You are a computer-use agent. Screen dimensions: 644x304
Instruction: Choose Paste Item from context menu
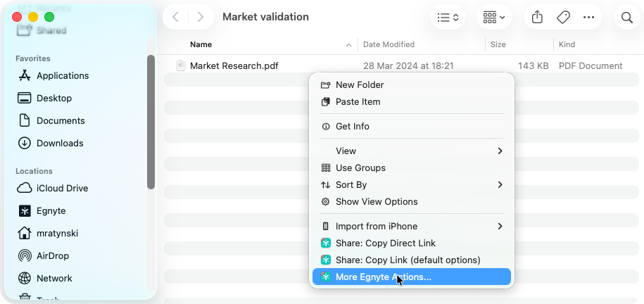412,102
